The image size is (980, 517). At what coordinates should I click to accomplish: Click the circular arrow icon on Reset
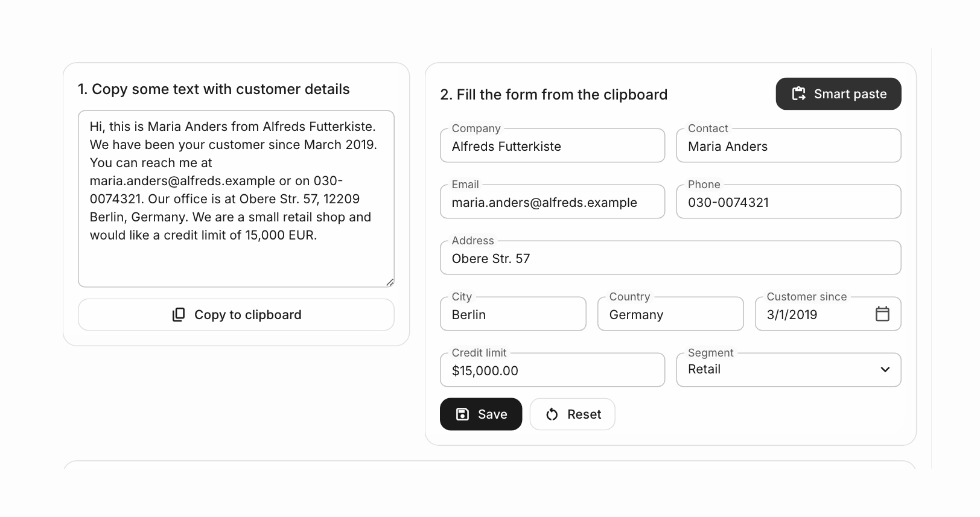point(552,414)
